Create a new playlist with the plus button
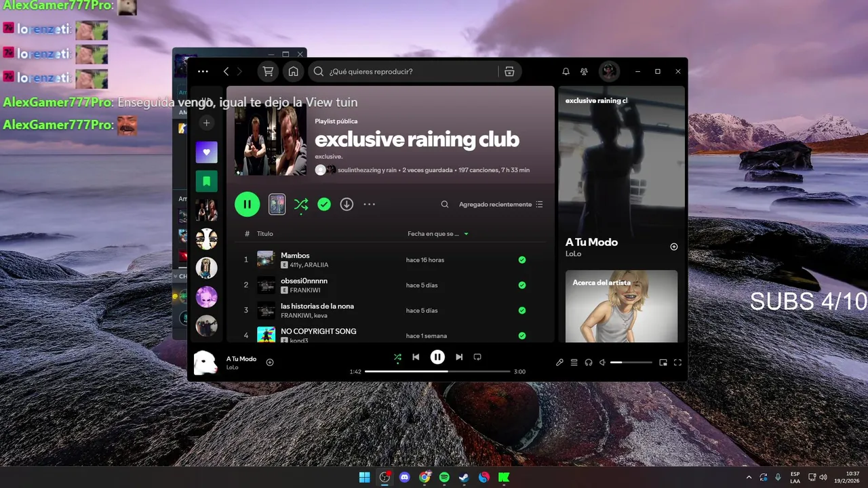Viewport: 868px width, 488px height. tap(207, 123)
